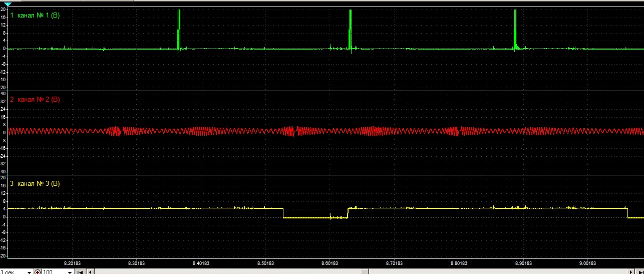The height and width of the screenshot is (274, 644).
Task: Click the 8.50183 time axis label
Action: pyautogui.click(x=265, y=262)
